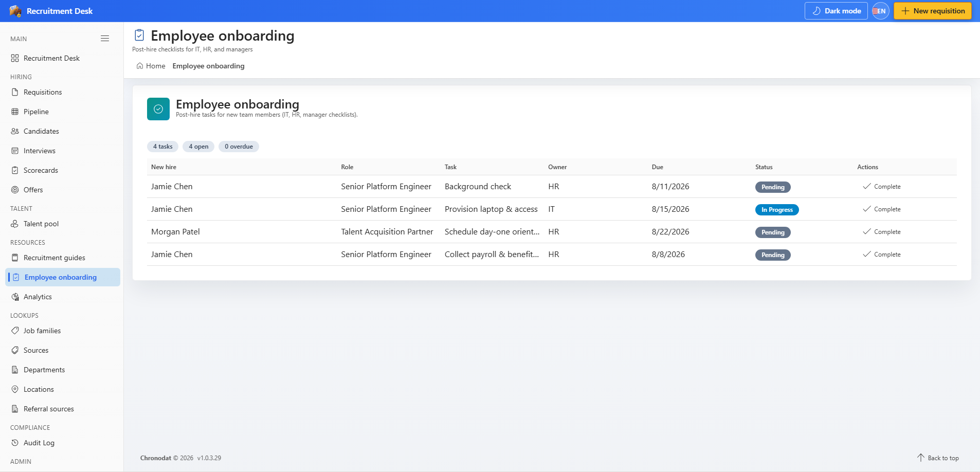The width and height of the screenshot is (980, 472).
Task: Click Pending status in Morgan Patel row
Action: click(x=773, y=232)
